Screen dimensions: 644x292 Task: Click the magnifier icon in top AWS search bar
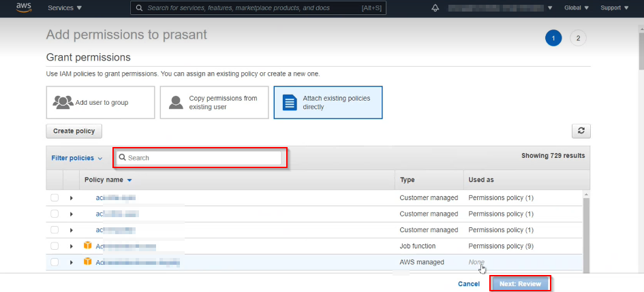click(x=139, y=7)
